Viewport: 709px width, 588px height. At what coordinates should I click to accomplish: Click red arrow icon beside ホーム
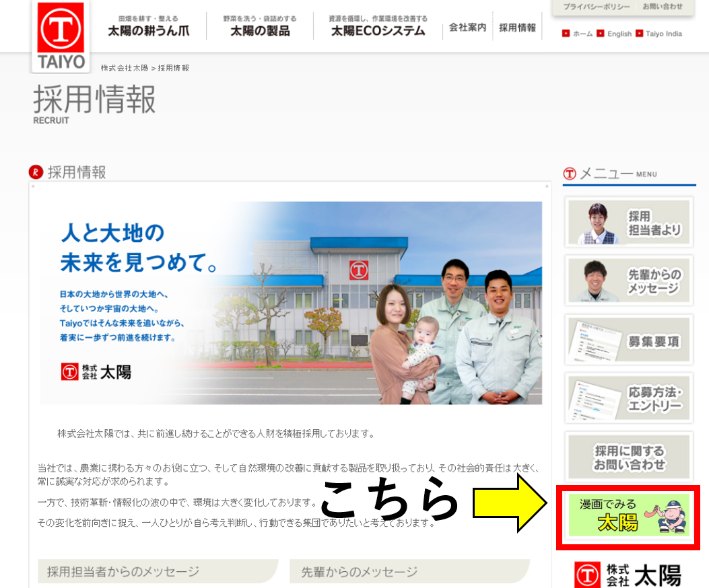click(x=566, y=34)
